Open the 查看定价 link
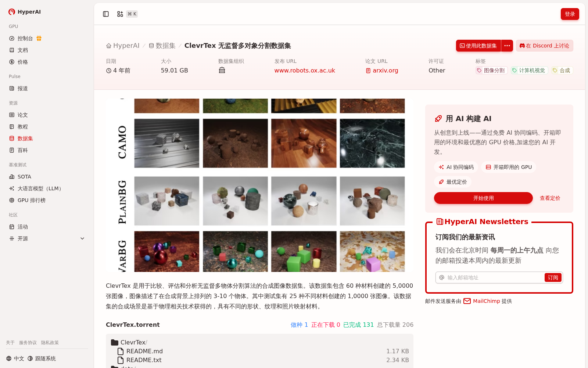 click(x=550, y=198)
